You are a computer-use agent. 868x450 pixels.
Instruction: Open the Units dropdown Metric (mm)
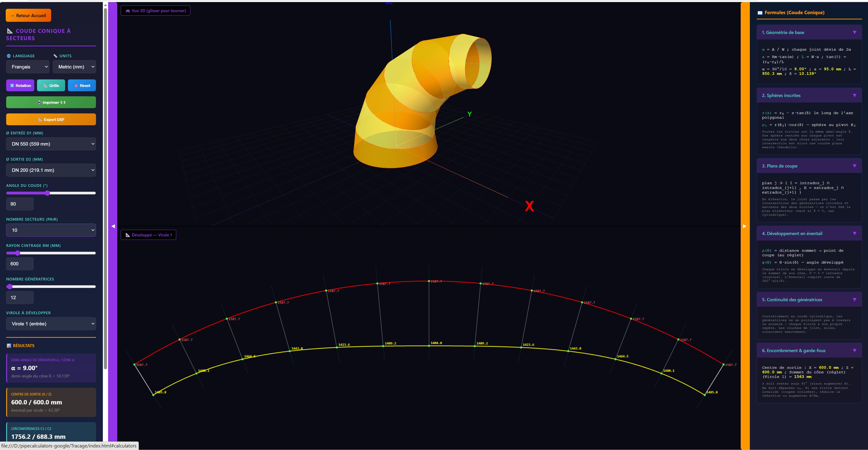(x=74, y=67)
